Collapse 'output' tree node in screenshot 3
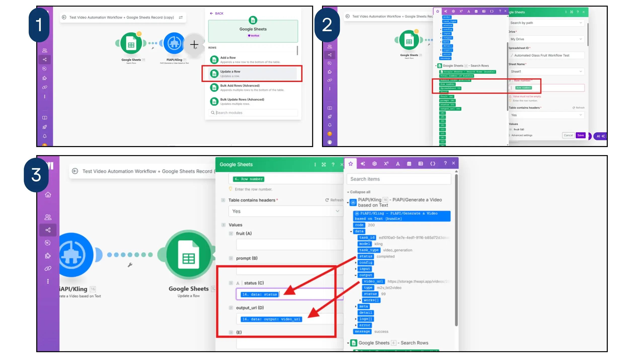This screenshot has height=362, width=644. (355, 275)
